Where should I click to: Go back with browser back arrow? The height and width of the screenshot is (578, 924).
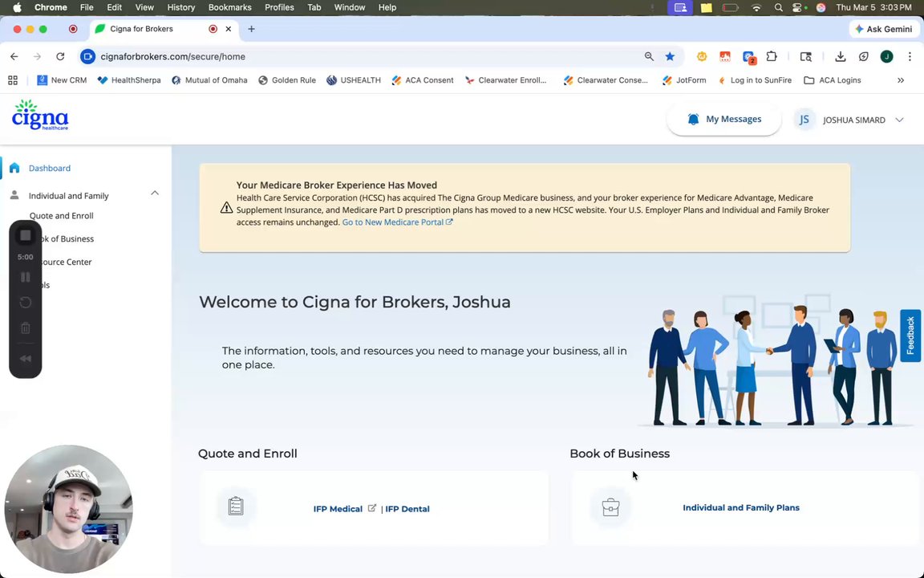14,57
